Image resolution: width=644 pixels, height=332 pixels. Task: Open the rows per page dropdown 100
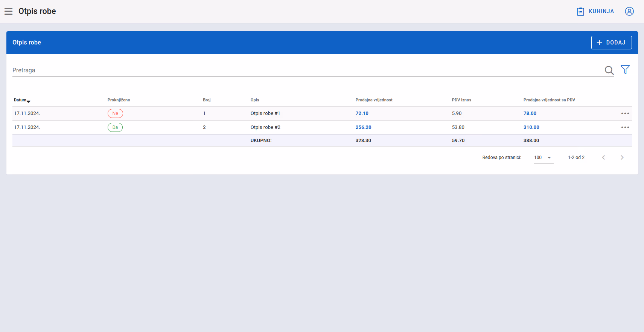point(544,158)
